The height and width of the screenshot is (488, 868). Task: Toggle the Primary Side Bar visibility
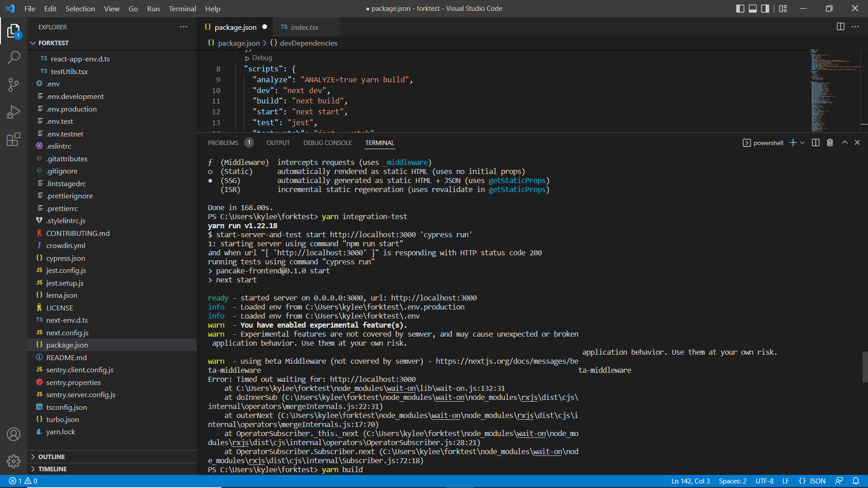tap(740, 8)
